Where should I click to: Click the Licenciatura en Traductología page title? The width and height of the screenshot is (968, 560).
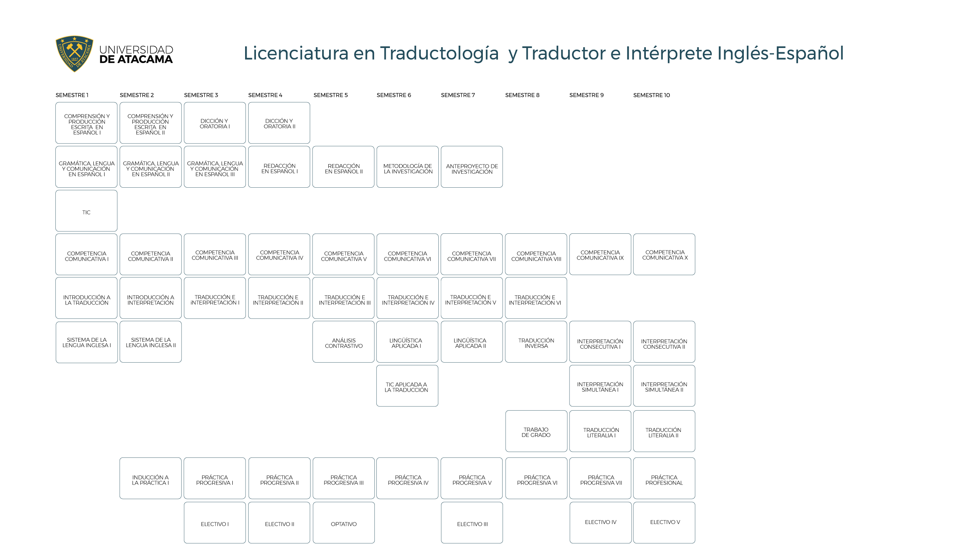[x=543, y=53]
